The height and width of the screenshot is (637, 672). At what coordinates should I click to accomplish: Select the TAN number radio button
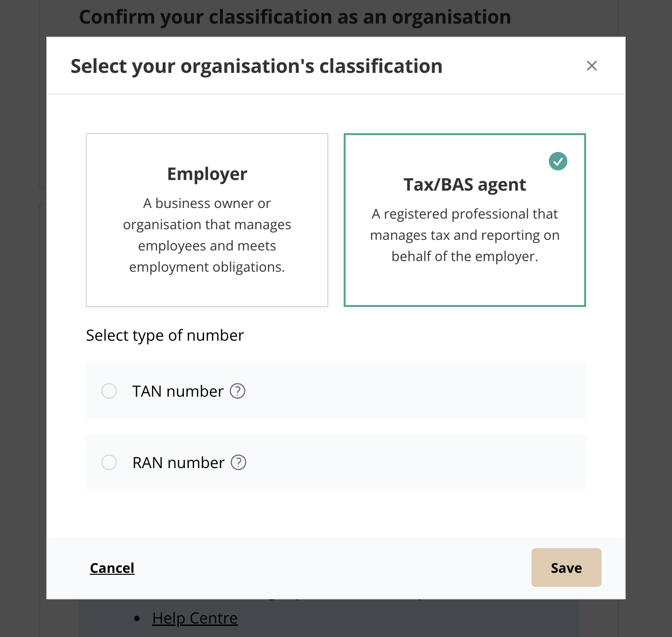tap(109, 391)
